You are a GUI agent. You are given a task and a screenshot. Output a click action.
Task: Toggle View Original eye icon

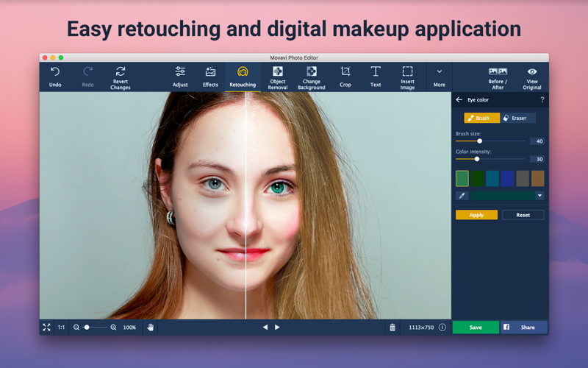pos(532,72)
